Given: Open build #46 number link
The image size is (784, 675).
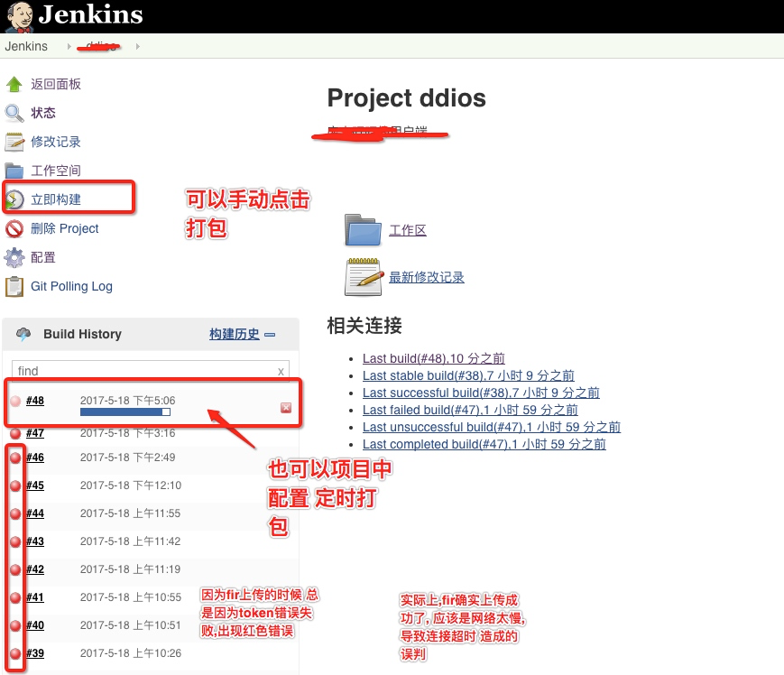Looking at the screenshot, I should (x=35, y=458).
